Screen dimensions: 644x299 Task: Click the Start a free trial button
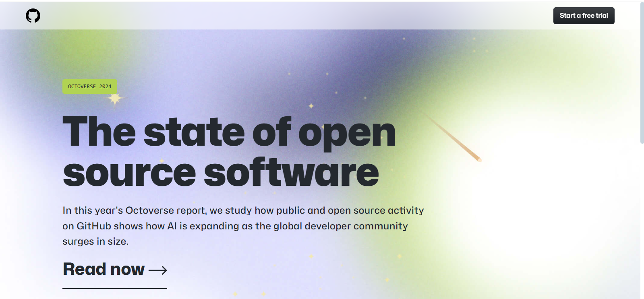click(x=584, y=16)
